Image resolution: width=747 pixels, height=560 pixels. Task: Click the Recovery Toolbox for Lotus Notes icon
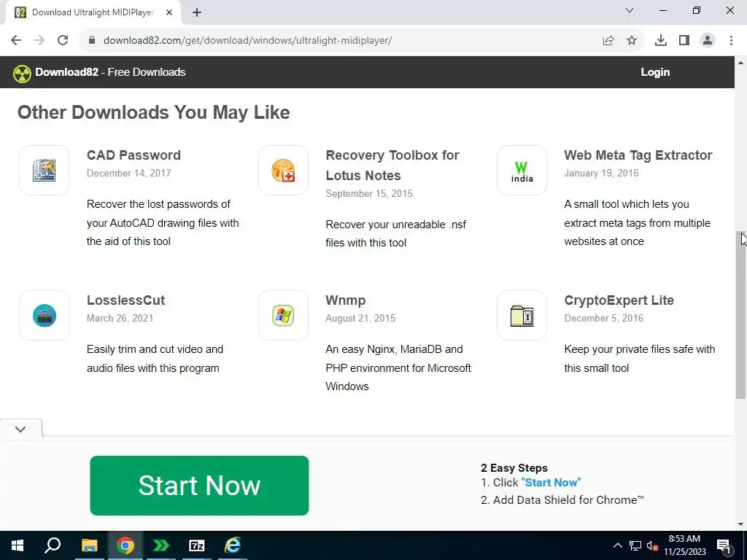click(x=284, y=170)
